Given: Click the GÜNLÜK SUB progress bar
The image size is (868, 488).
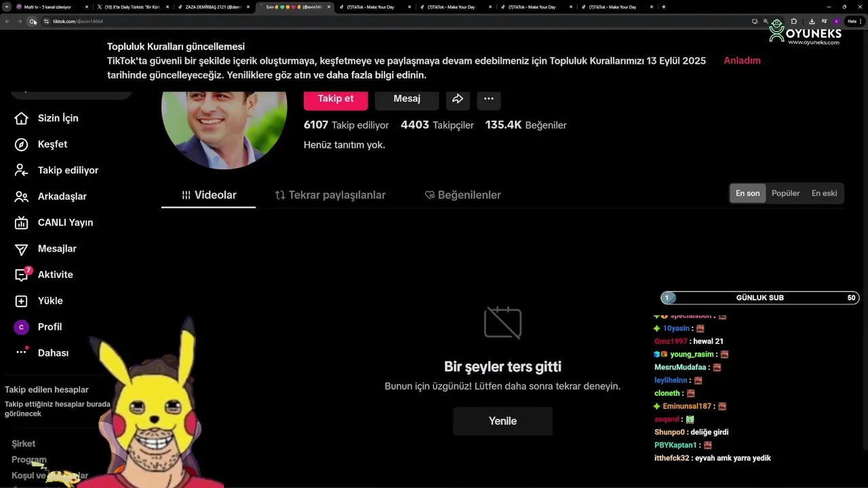Looking at the screenshot, I should click(x=760, y=298).
